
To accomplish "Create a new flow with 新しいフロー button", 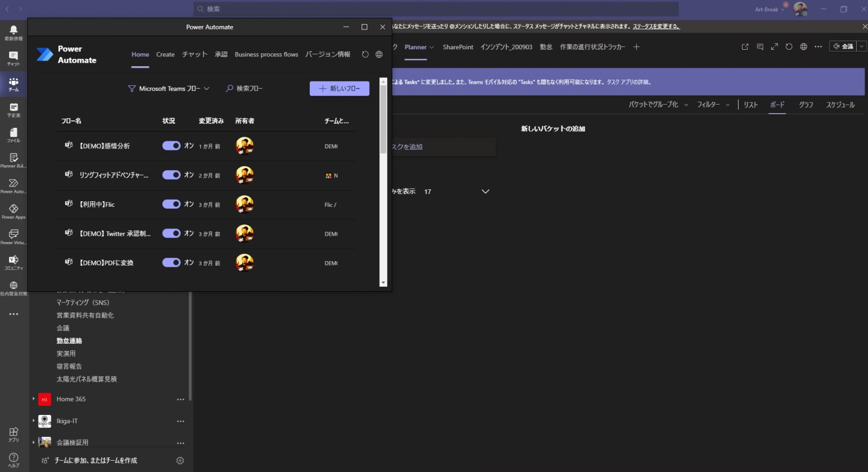I will point(339,88).
